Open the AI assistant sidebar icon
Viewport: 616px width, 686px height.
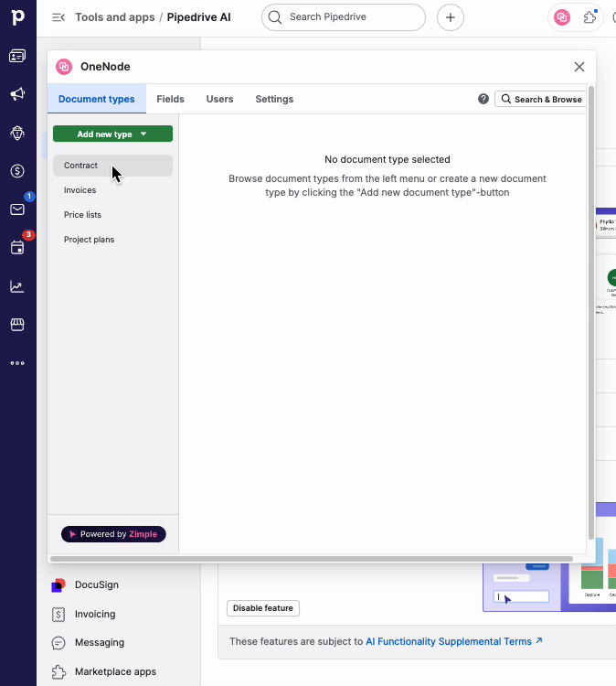17,133
